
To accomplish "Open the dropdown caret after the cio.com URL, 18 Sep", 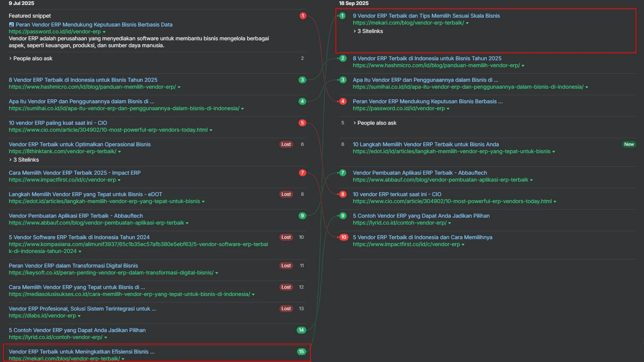I will (x=555, y=202).
